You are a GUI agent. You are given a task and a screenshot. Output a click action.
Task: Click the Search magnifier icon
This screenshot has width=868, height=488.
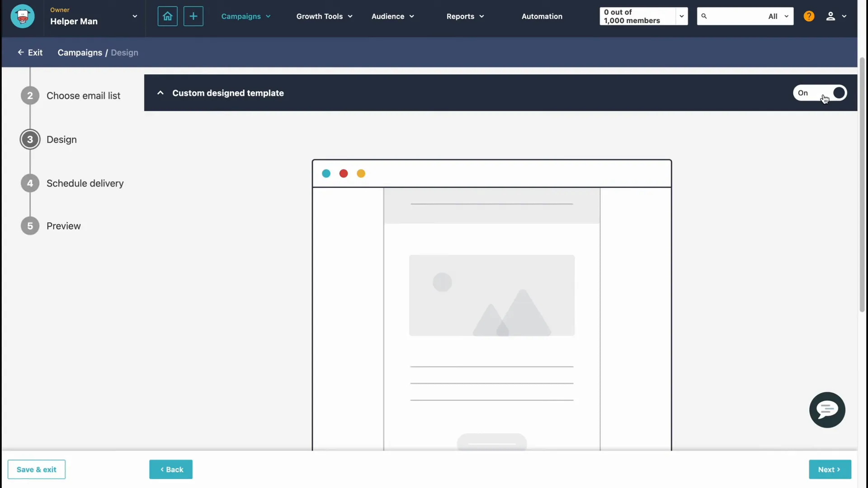pos(704,16)
